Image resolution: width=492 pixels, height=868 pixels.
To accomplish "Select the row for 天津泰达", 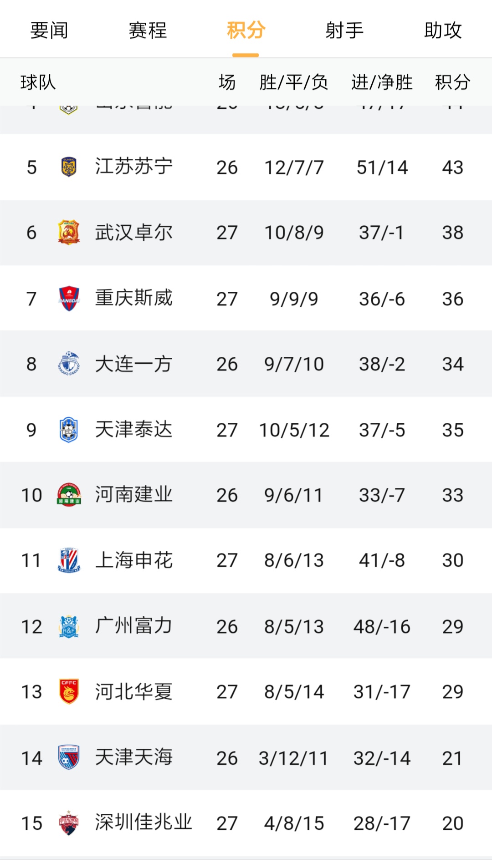I will click(x=246, y=429).
